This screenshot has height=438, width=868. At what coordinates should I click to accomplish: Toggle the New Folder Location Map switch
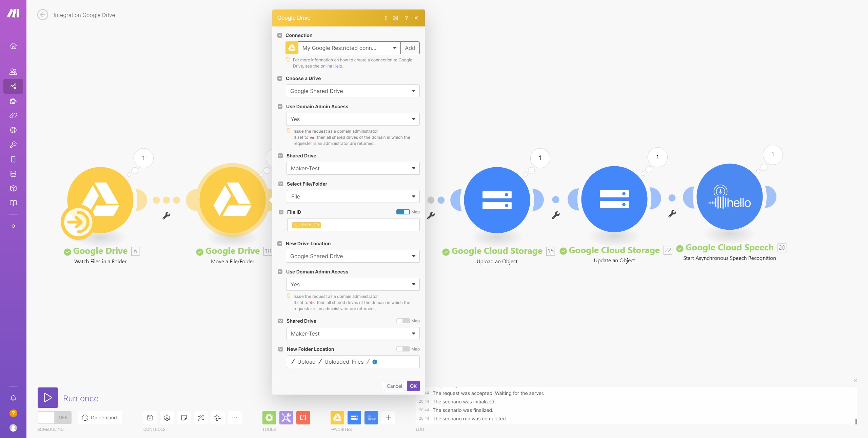pyautogui.click(x=403, y=349)
